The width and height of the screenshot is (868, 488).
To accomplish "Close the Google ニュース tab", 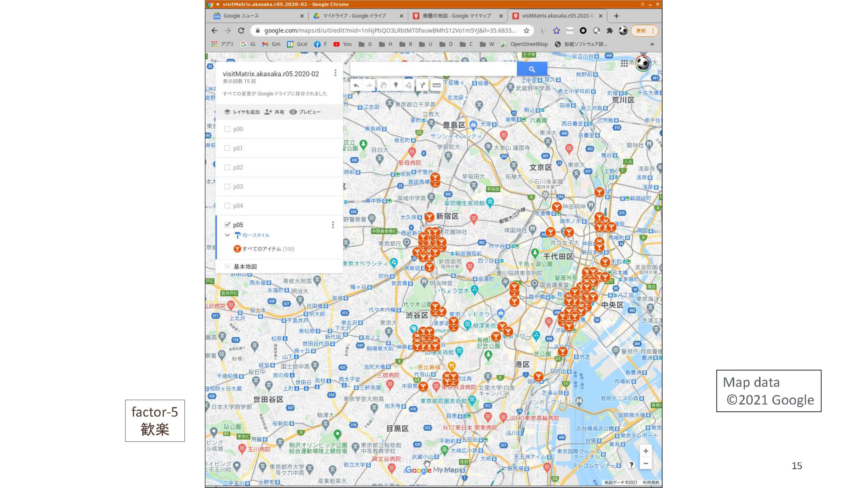I will pyautogui.click(x=301, y=16).
